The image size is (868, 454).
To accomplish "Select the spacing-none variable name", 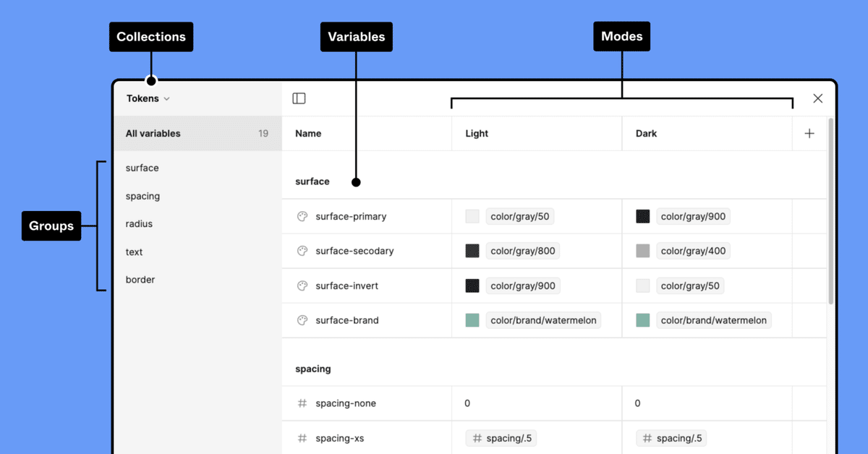I will pos(346,403).
